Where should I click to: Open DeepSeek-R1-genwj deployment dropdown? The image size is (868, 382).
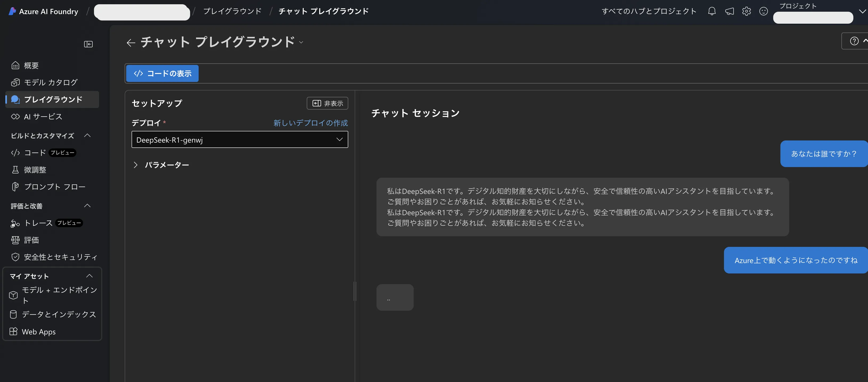pyautogui.click(x=240, y=140)
